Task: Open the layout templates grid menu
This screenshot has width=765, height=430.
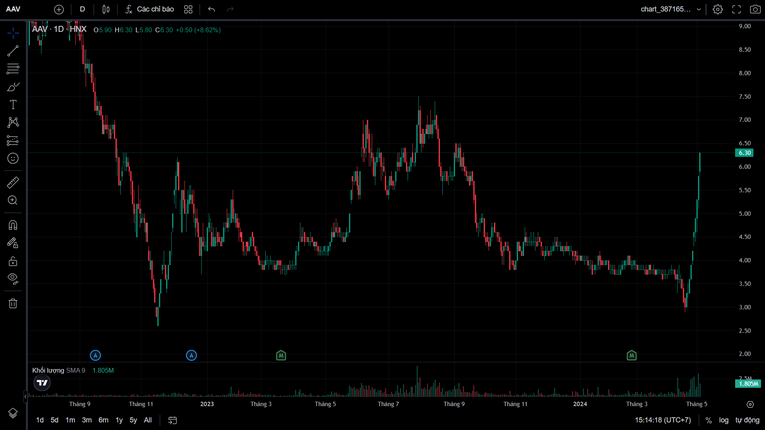Action: 188,9
